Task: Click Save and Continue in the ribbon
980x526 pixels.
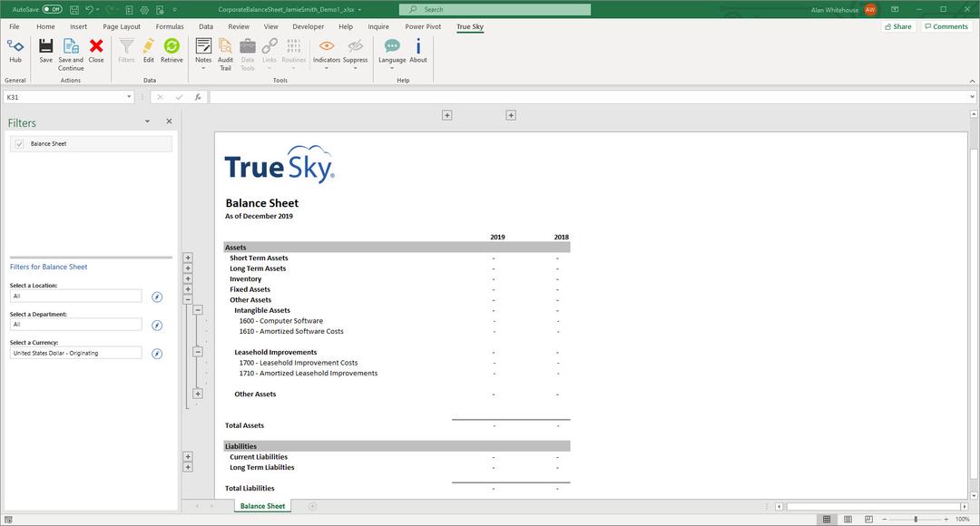Action: coord(71,54)
